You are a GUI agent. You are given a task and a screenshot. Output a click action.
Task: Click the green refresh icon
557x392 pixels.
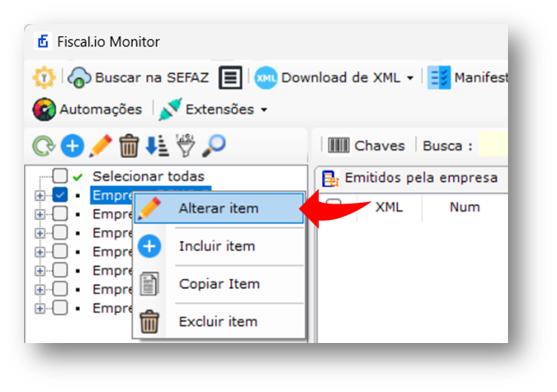coord(44,145)
